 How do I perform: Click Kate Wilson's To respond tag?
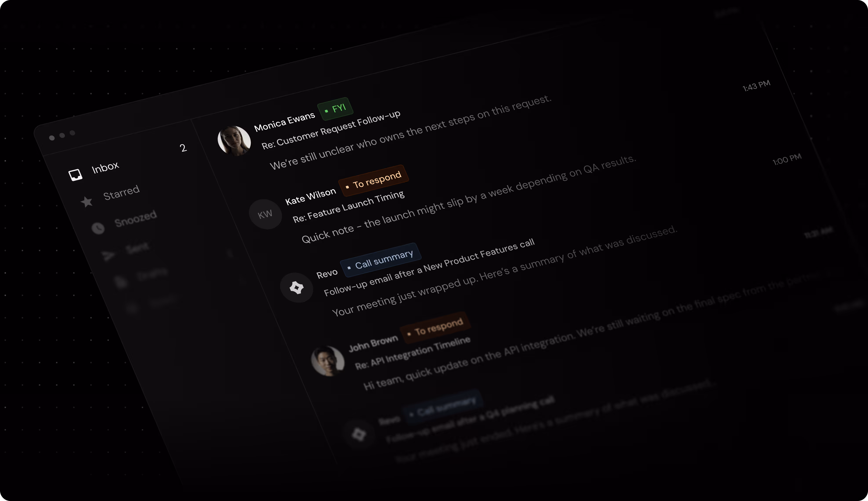[x=374, y=180]
